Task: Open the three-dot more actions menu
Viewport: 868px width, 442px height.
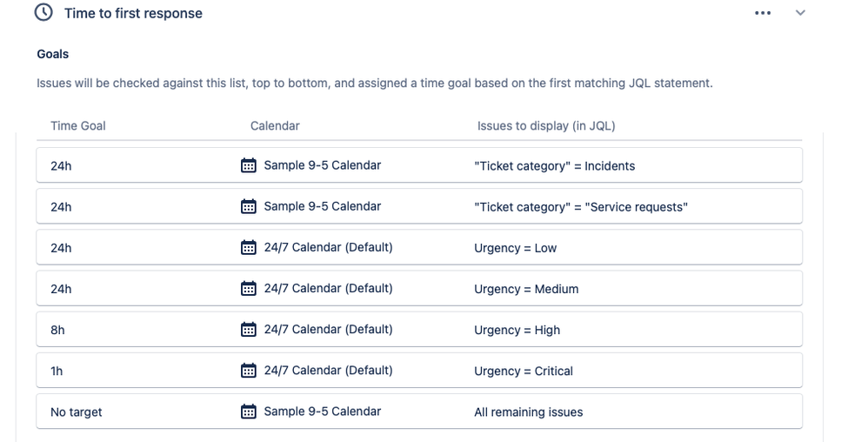Action: (x=762, y=13)
